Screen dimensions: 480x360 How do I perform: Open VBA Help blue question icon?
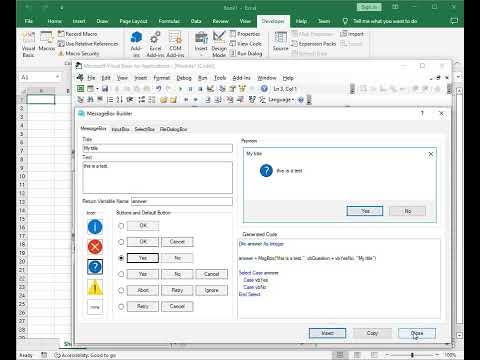tap(264, 89)
